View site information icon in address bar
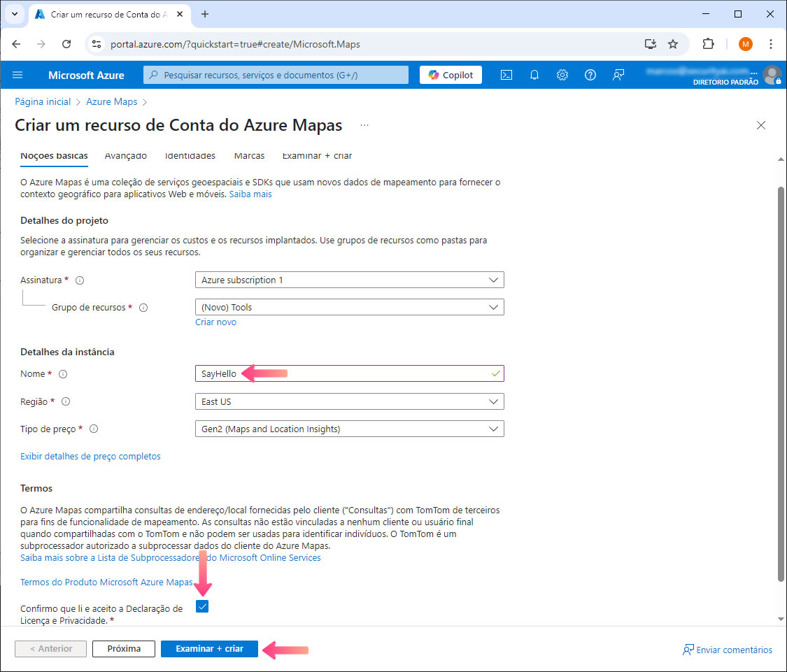This screenshot has width=787, height=672. [97, 44]
